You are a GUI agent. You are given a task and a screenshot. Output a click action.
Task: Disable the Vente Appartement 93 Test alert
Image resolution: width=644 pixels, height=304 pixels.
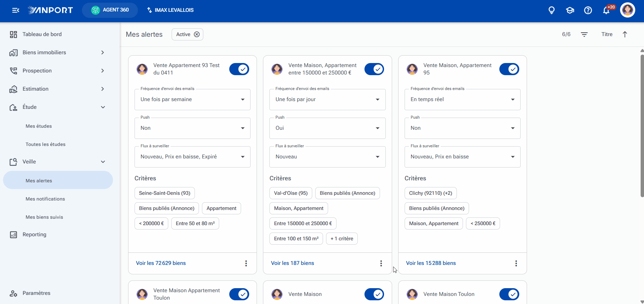(x=239, y=69)
